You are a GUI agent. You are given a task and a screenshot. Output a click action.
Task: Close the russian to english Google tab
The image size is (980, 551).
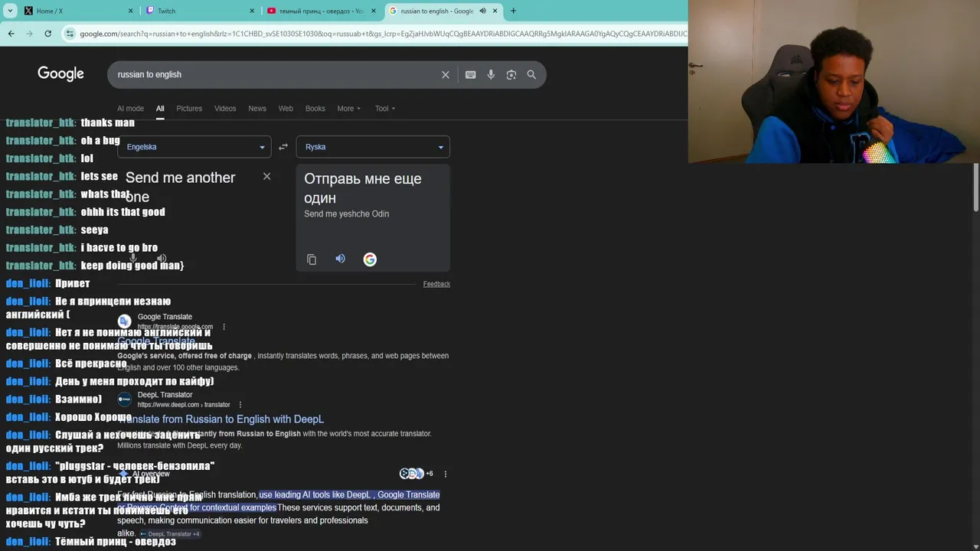tap(495, 11)
